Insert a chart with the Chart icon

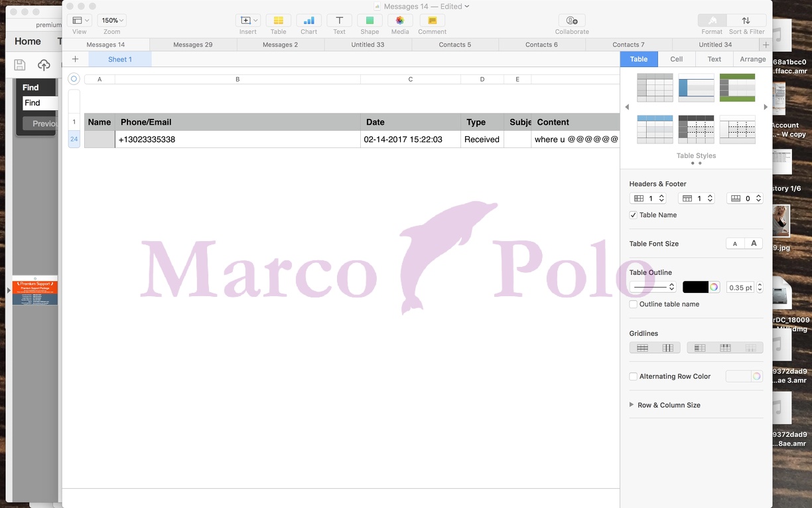tap(309, 21)
